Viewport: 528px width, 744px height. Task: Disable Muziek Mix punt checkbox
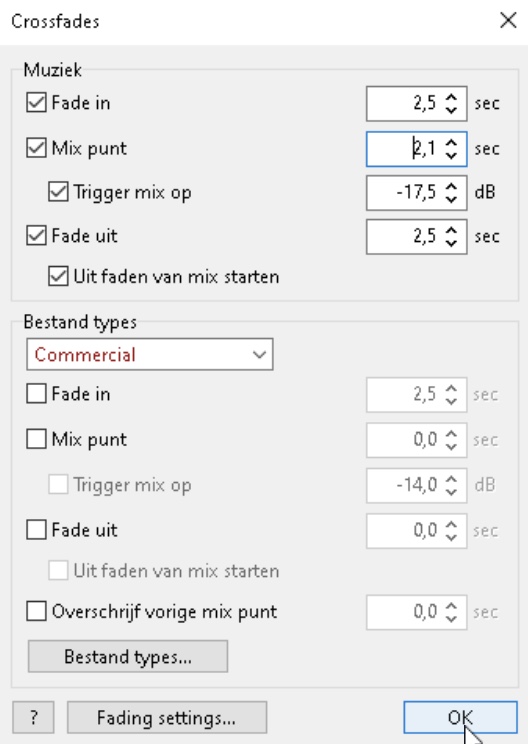[x=37, y=148]
